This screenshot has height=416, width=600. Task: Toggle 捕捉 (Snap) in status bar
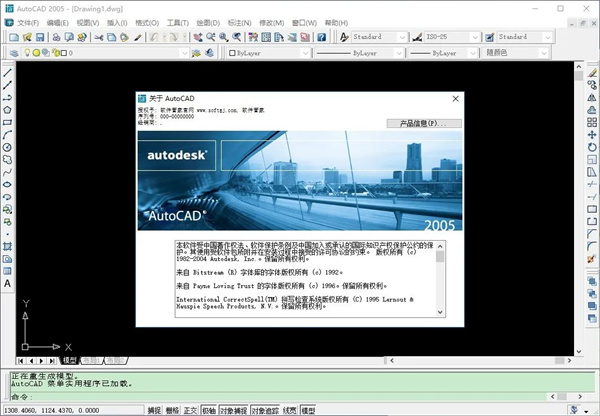pyautogui.click(x=154, y=410)
